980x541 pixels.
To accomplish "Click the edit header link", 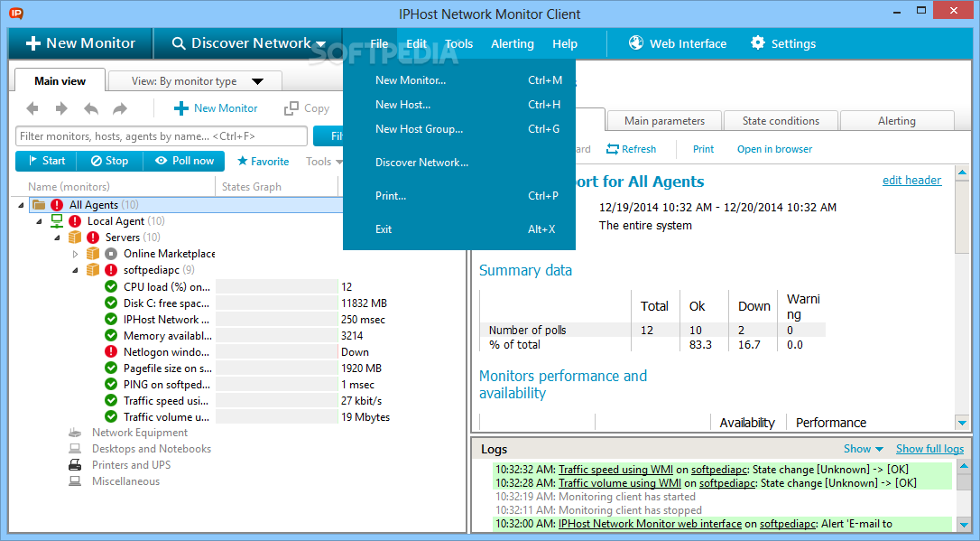I will pyautogui.click(x=911, y=180).
